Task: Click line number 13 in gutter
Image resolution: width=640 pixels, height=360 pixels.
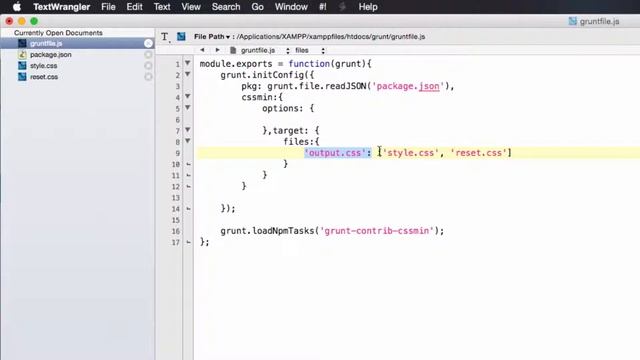Action: (x=176, y=198)
